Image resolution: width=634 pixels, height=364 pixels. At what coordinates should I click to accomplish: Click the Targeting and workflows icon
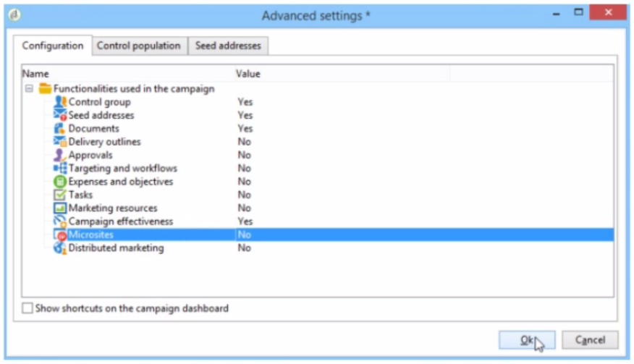click(60, 169)
